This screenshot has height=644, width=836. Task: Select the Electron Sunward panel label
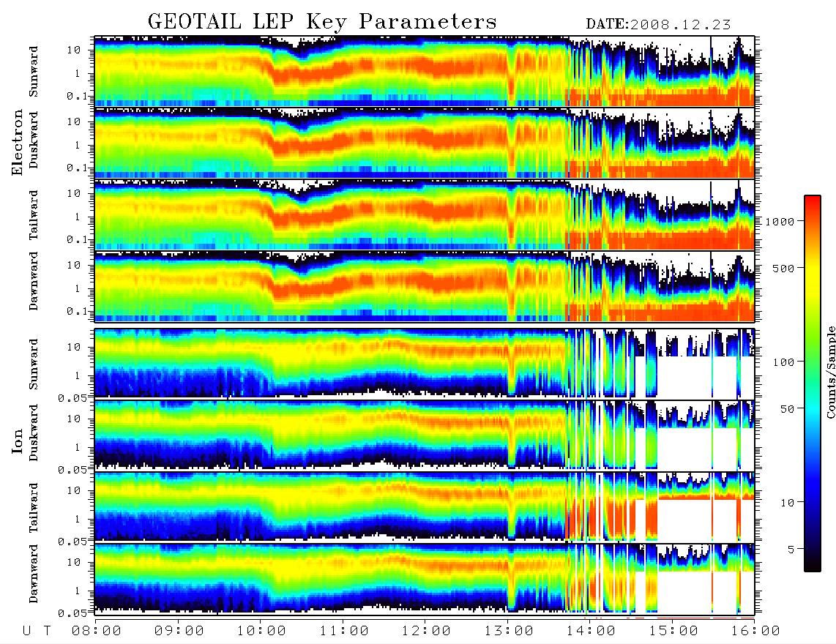tap(34, 71)
